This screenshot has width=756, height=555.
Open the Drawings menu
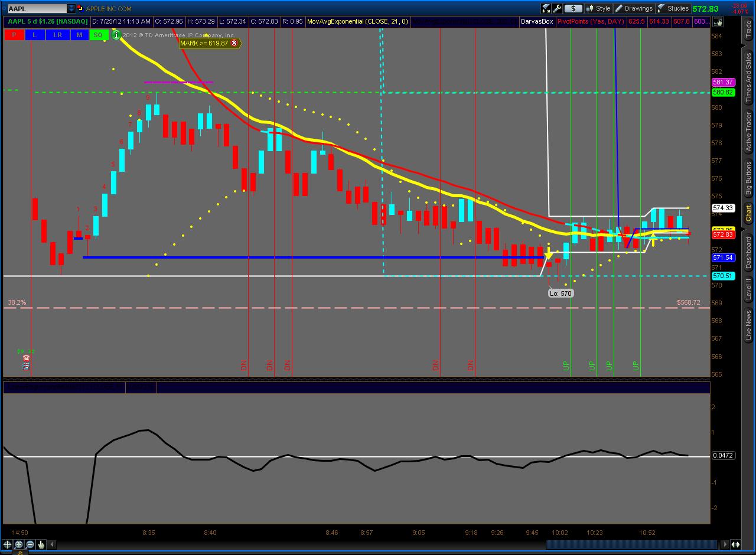click(634, 8)
